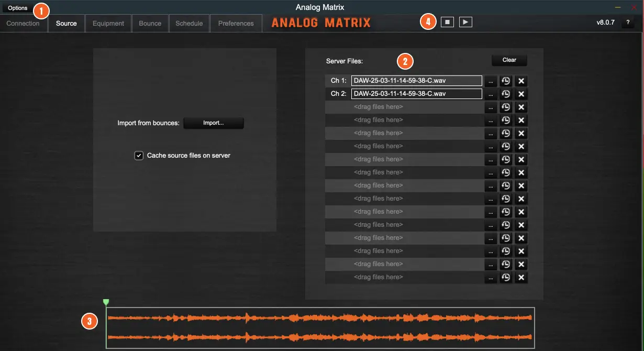The height and width of the screenshot is (351, 644).
Task: Browse for a file for Ch 2
Action: [491, 94]
